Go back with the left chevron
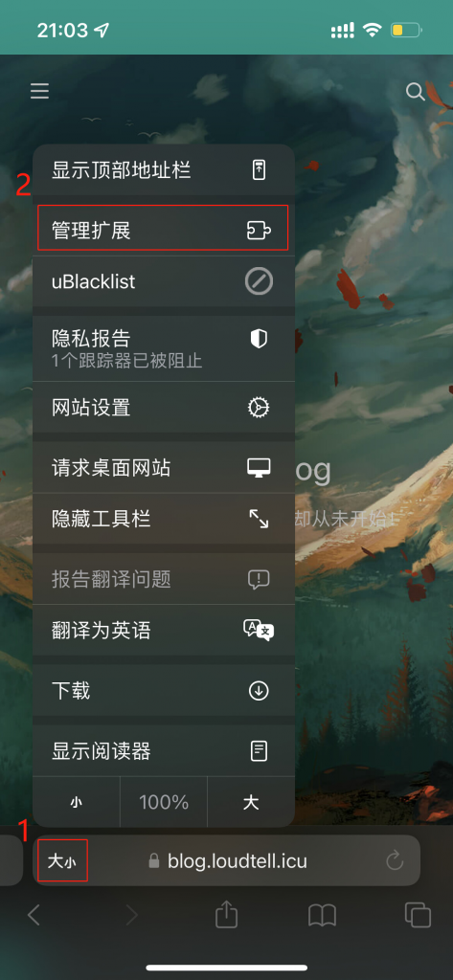 point(34,916)
